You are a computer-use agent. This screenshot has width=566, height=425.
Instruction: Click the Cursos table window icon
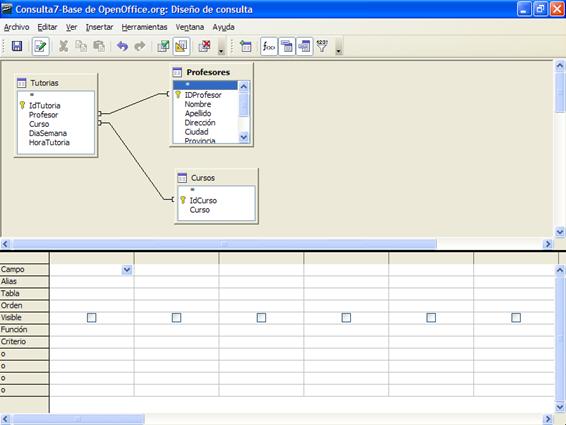(x=182, y=178)
